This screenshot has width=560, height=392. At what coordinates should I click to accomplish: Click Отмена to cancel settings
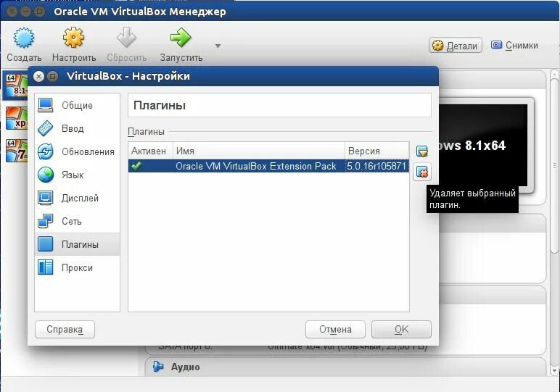[x=335, y=329]
